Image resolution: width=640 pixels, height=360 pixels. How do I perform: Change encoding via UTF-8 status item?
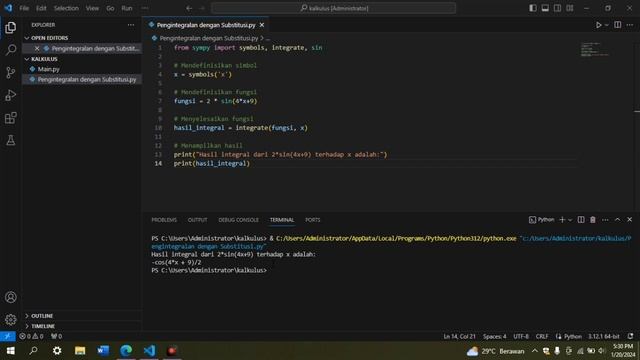(521, 336)
